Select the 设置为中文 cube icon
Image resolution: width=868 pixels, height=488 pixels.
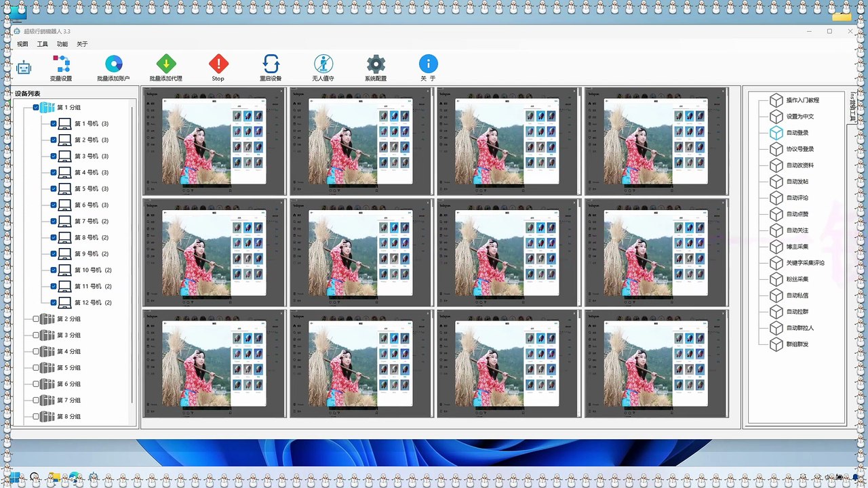tap(776, 117)
